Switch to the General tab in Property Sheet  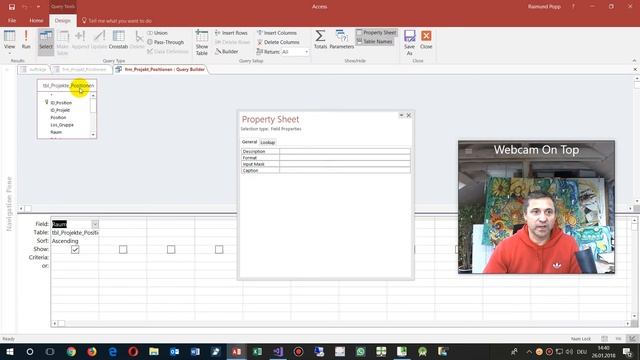tap(249, 142)
